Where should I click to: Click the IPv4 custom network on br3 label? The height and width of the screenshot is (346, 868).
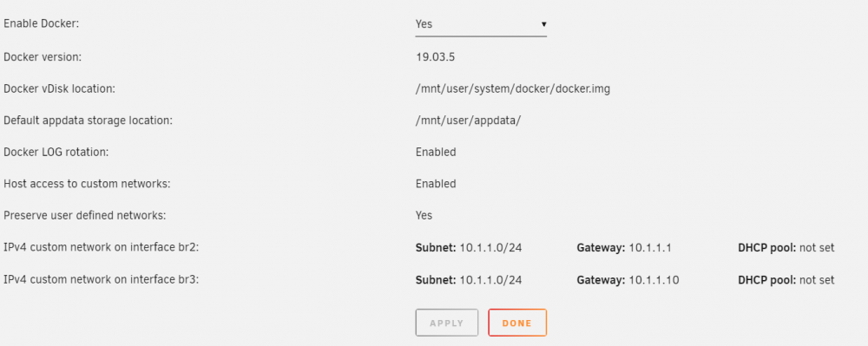pos(102,280)
